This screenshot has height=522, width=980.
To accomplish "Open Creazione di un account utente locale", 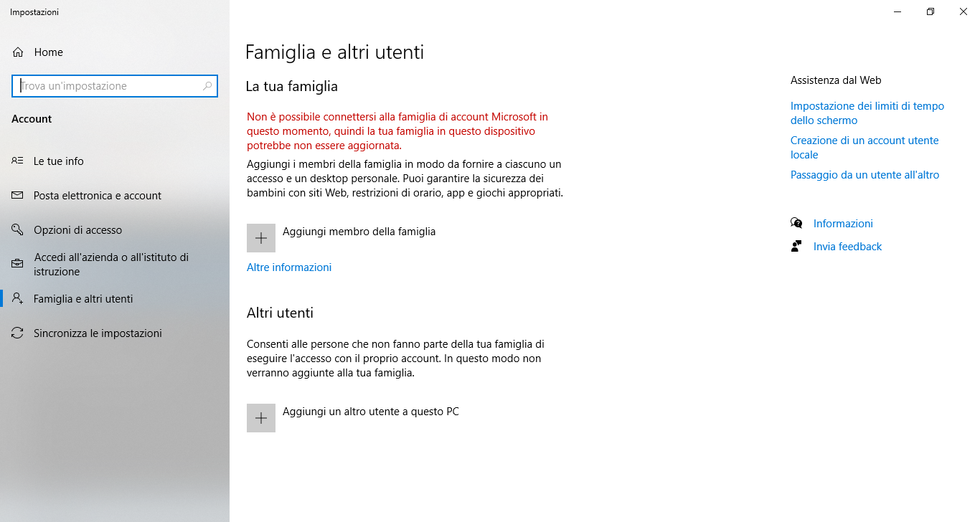I will (x=864, y=148).
